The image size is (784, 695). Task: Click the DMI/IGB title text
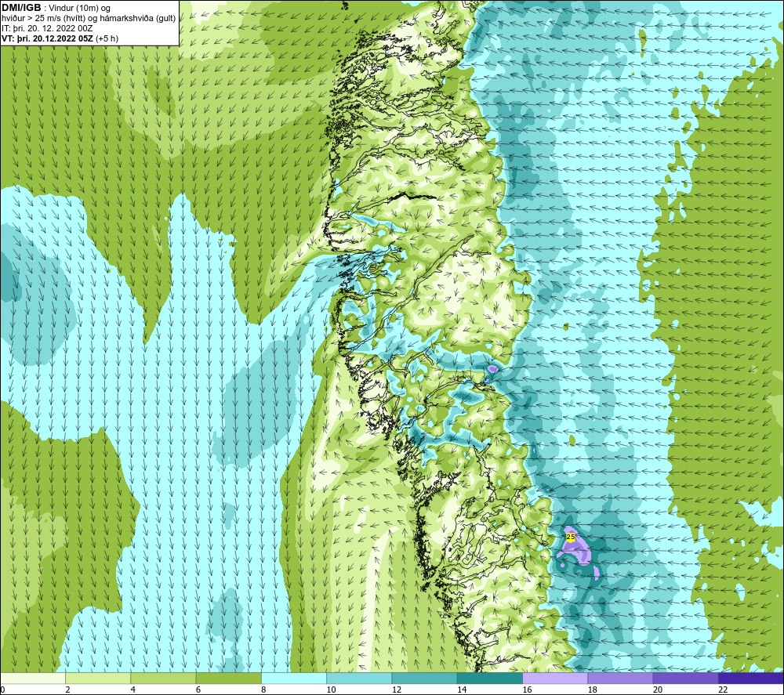pos(21,8)
